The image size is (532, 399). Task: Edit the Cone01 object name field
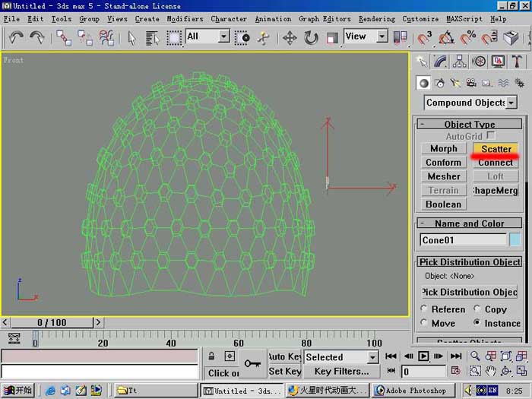[463, 240]
